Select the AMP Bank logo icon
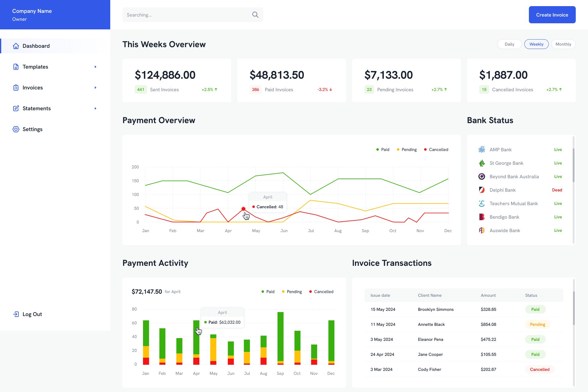 [x=481, y=149]
